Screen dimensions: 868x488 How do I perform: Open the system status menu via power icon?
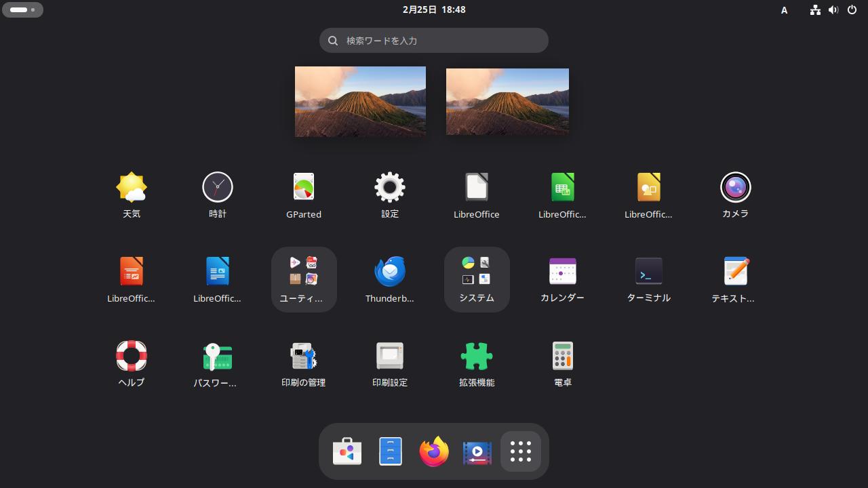point(852,9)
